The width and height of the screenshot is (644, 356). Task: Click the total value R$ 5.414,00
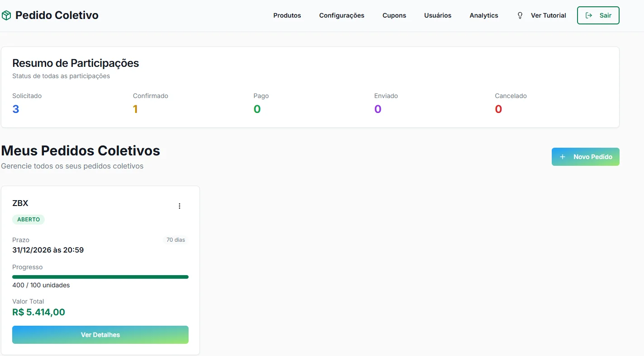point(39,312)
